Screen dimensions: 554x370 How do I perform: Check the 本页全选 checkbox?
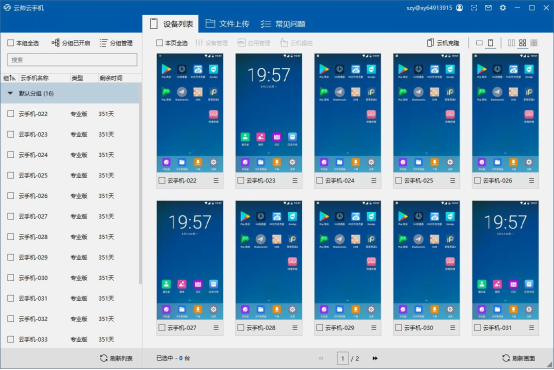click(159, 43)
